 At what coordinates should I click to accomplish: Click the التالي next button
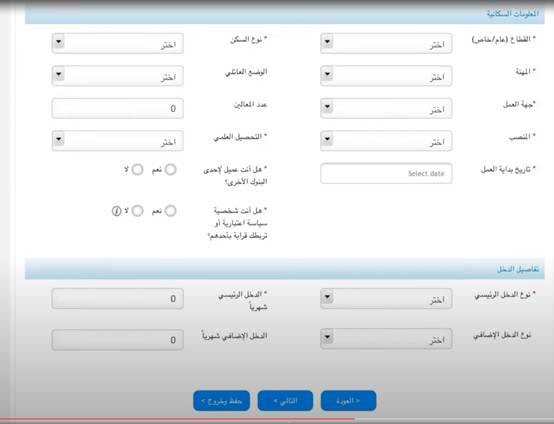285,401
